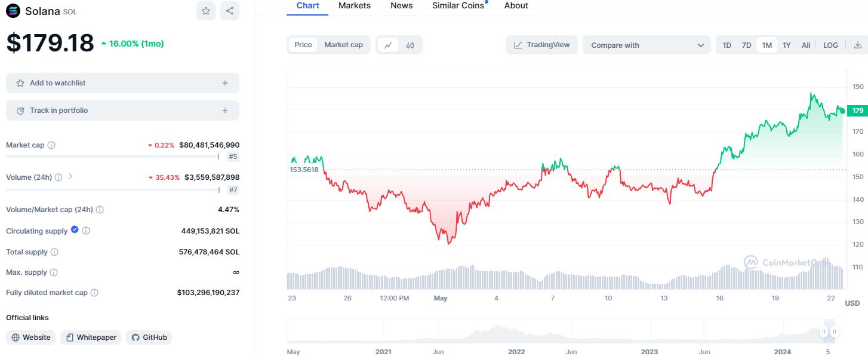Show Volume (24h) info icon
Image resolution: width=868 pixels, height=356 pixels.
pos(59,177)
